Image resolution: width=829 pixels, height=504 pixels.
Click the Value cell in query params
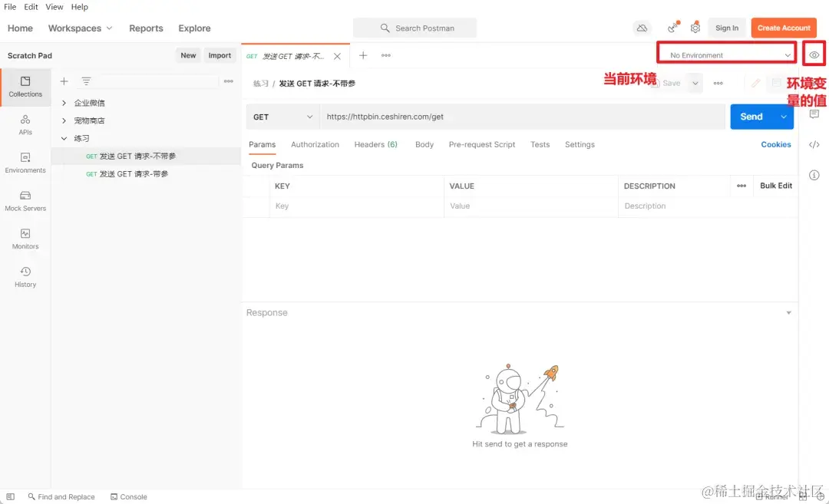531,206
